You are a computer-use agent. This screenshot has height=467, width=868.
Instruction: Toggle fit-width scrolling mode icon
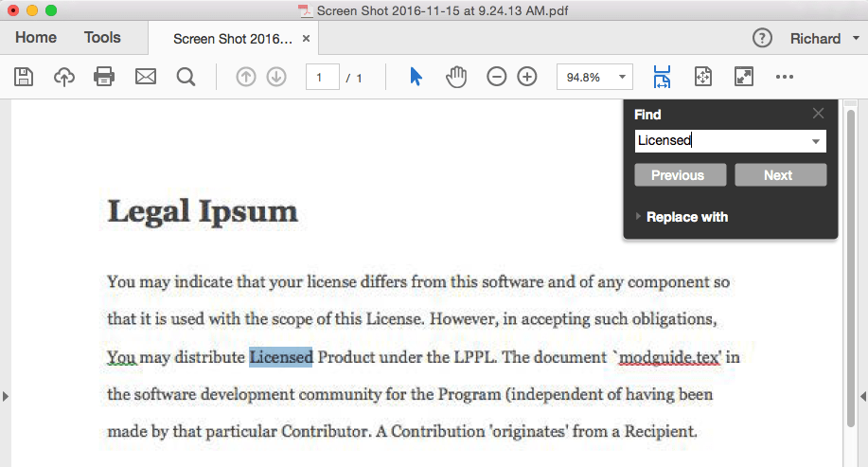click(662, 77)
